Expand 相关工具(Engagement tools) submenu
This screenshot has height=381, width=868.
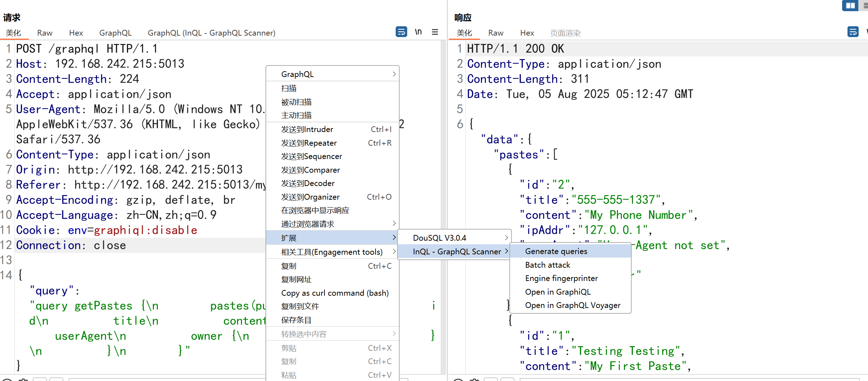click(x=332, y=252)
